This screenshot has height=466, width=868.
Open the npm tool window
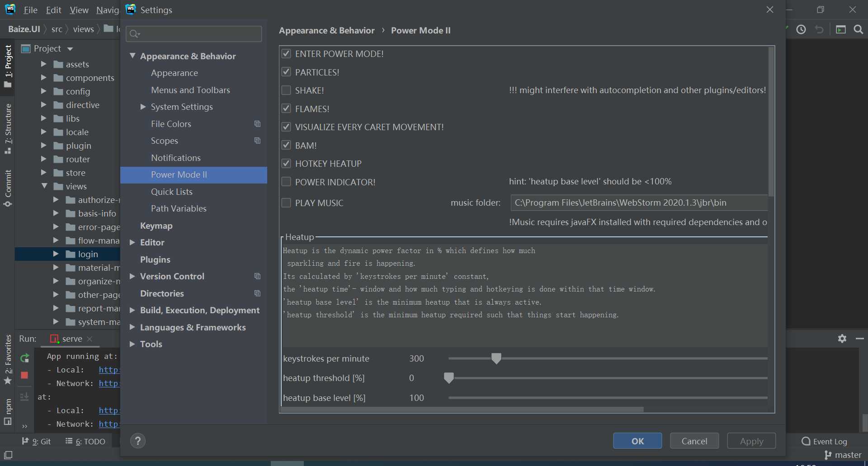coord(8,412)
